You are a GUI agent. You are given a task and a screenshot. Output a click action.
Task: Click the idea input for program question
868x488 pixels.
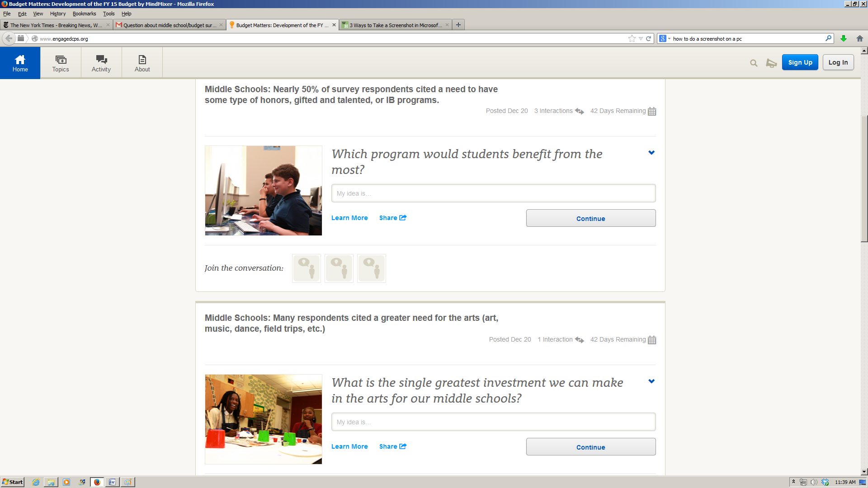tap(493, 193)
